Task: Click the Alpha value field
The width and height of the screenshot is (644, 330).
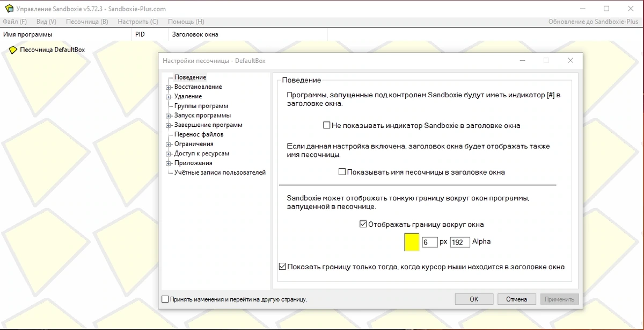Action: pos(460,242)
